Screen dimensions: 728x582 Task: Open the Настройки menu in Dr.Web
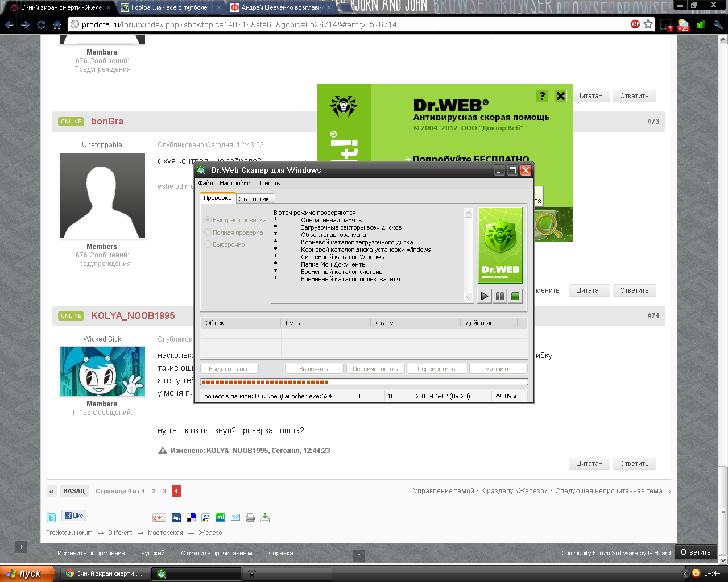(x=235, y=183)
